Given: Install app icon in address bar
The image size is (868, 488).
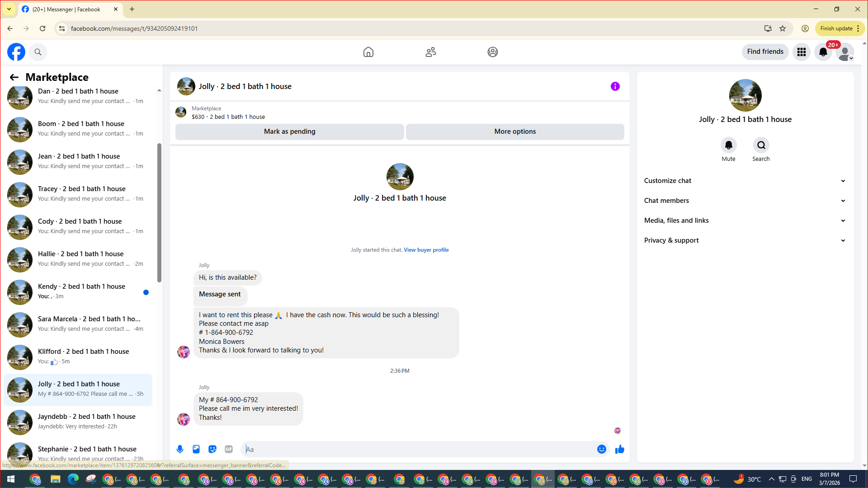Looking at the screenshot, I should click(768, 28).
